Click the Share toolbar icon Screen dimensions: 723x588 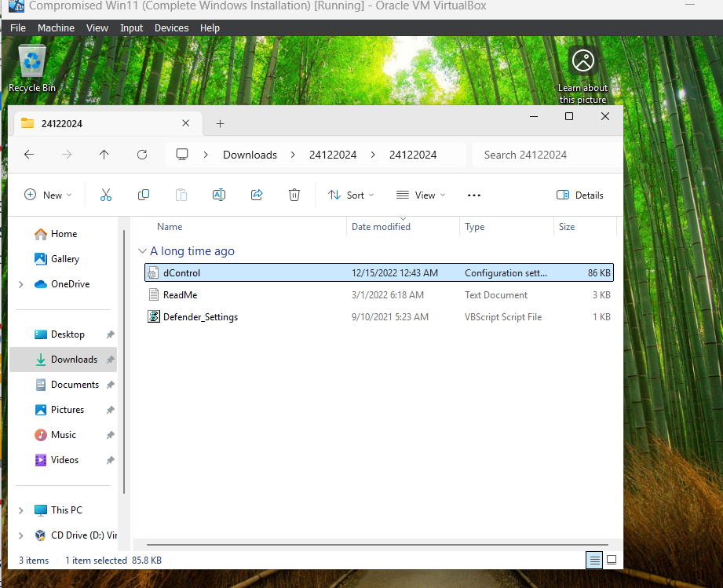257,195
